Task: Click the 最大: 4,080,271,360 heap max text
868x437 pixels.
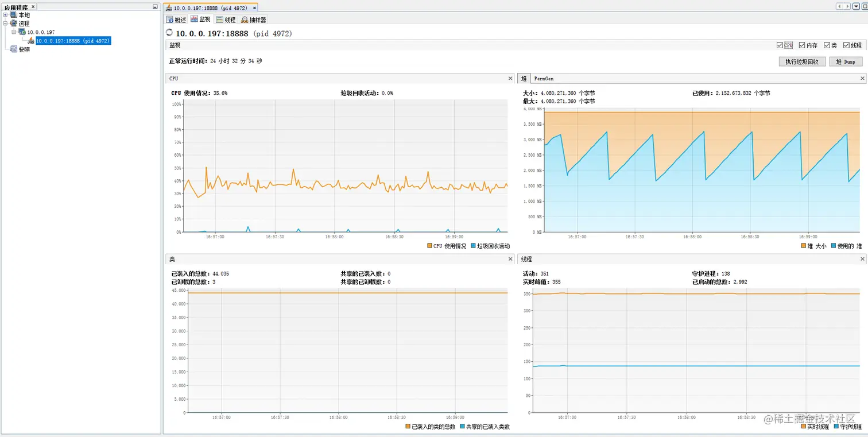Action: pos(559,101)
